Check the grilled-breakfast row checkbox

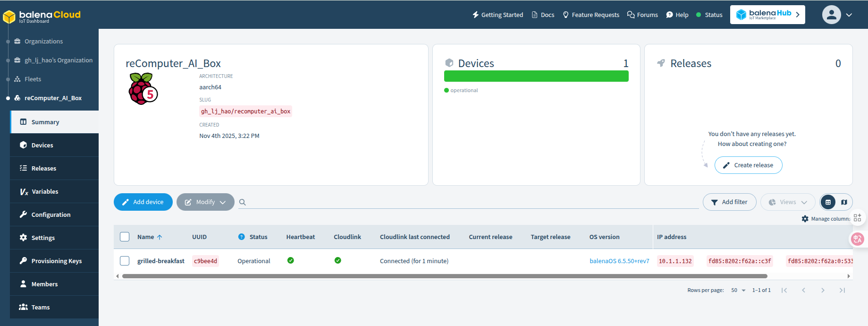[125, 261]
